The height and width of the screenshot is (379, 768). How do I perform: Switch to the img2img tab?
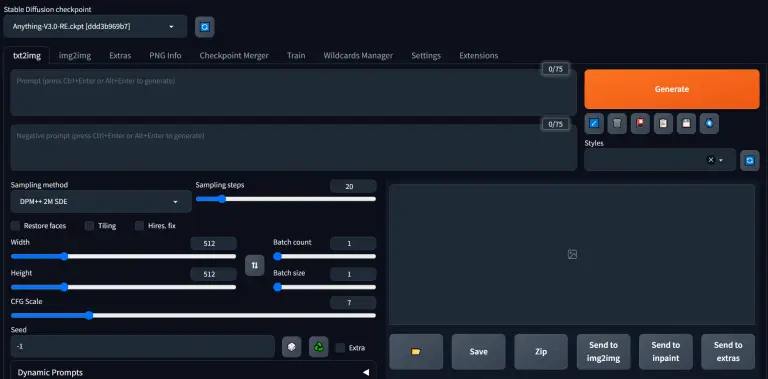pos(75,55)
